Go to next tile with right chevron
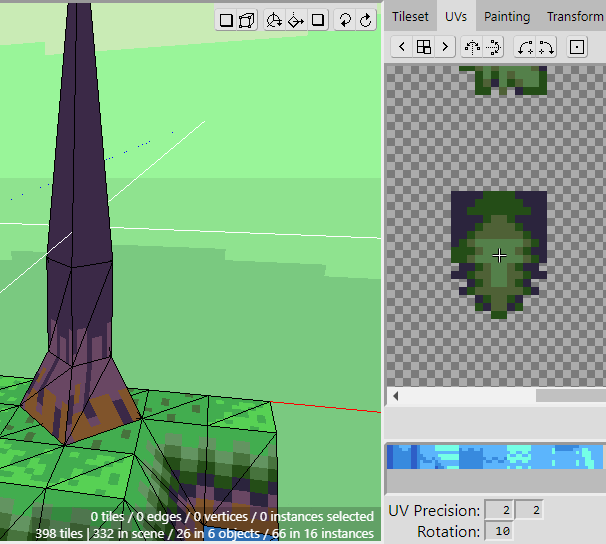Screen dimensions: 606x544 (x=445, y=47)
